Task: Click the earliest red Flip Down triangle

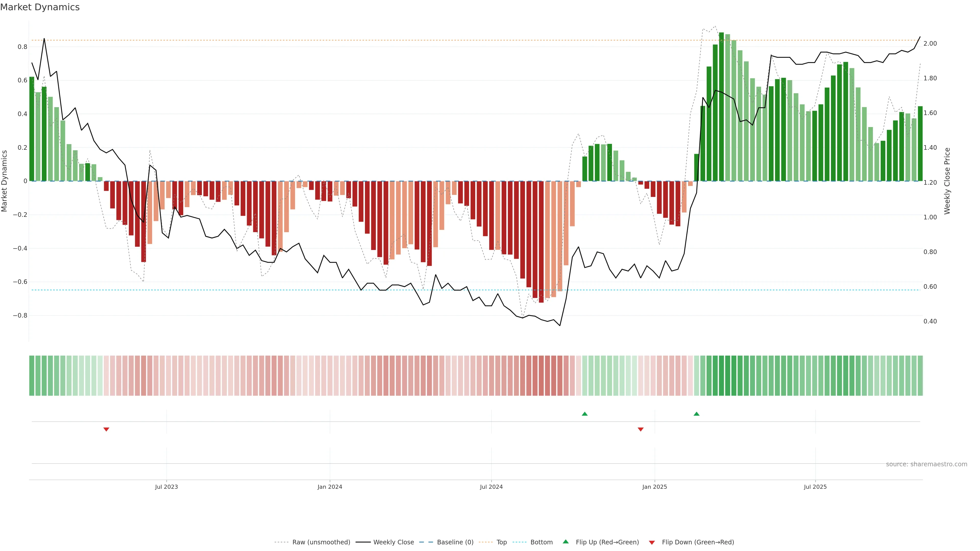Action: point(106,429)
